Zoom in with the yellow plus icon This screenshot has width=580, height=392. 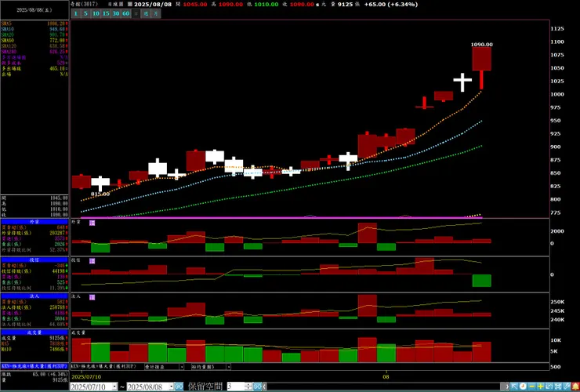(x=541, y=387)
